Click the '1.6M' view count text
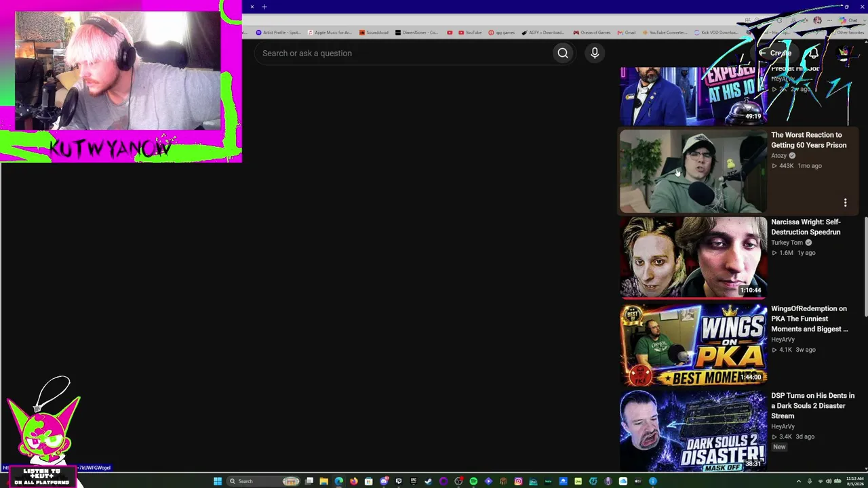Viewport: 868px width, 488px height. [x=786, y=253]
